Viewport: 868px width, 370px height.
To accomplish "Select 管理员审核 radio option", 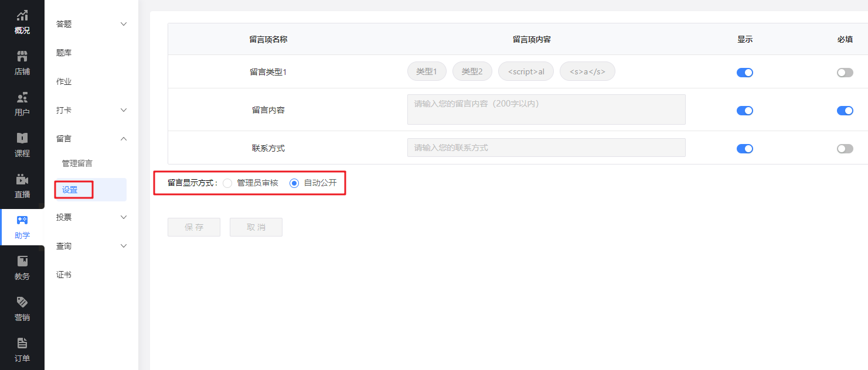I will click(x=227, y=183).
